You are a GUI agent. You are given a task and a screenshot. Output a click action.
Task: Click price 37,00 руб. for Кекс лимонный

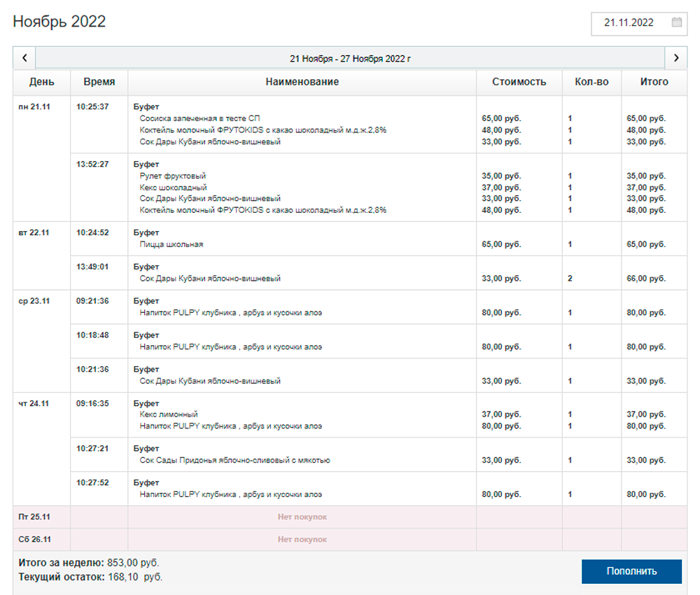click(501, 414)
